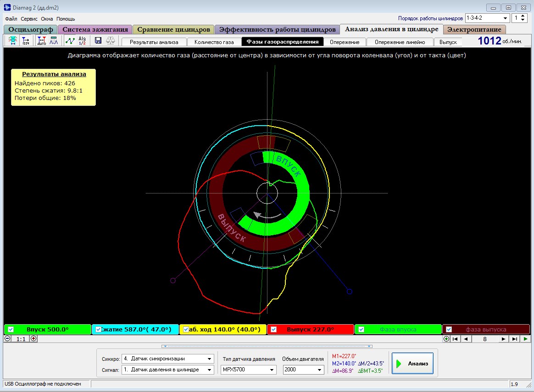
Task: Open the Сервис menu
Action: 29,19
